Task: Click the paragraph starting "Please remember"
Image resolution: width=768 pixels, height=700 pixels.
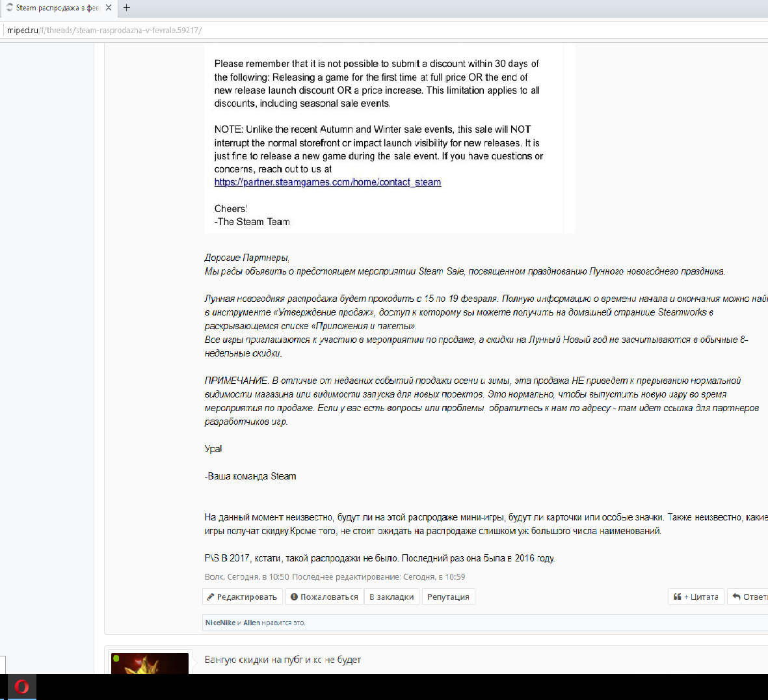Action: (x=377, y=84)
